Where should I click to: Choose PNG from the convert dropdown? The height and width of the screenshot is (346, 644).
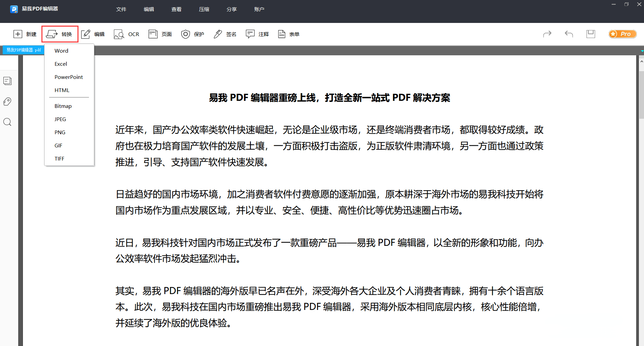[69, 132]
